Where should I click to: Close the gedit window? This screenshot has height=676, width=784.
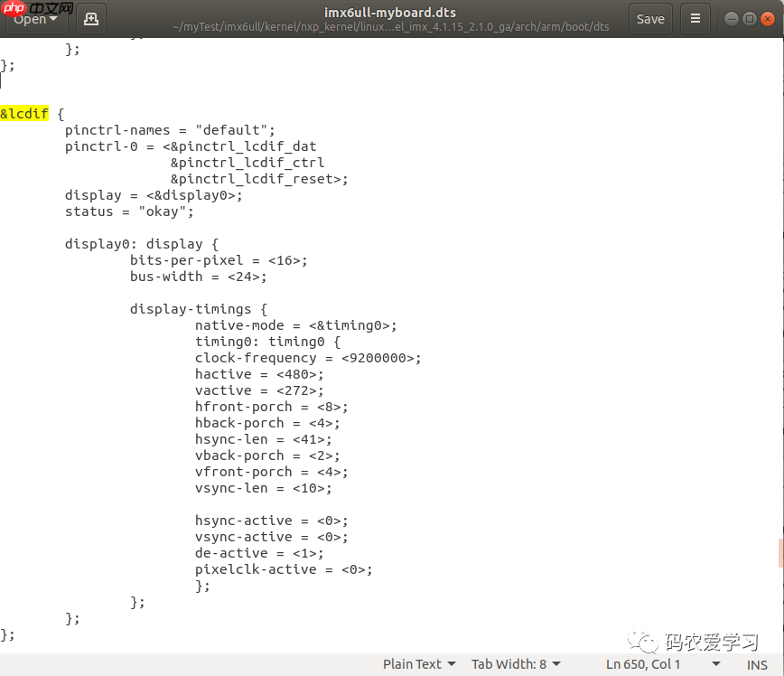point(767,19)
